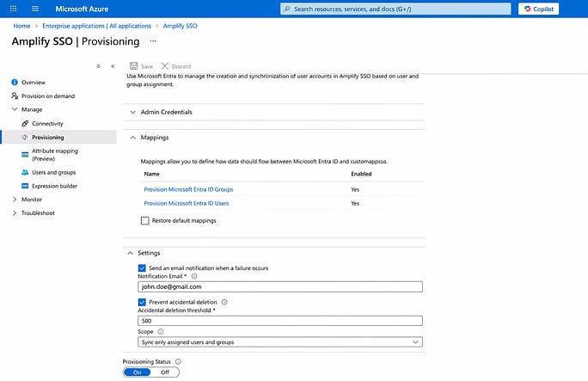588x381 pixels.
Task: Open the Azure app launcher grid icon
Action: 13,9
